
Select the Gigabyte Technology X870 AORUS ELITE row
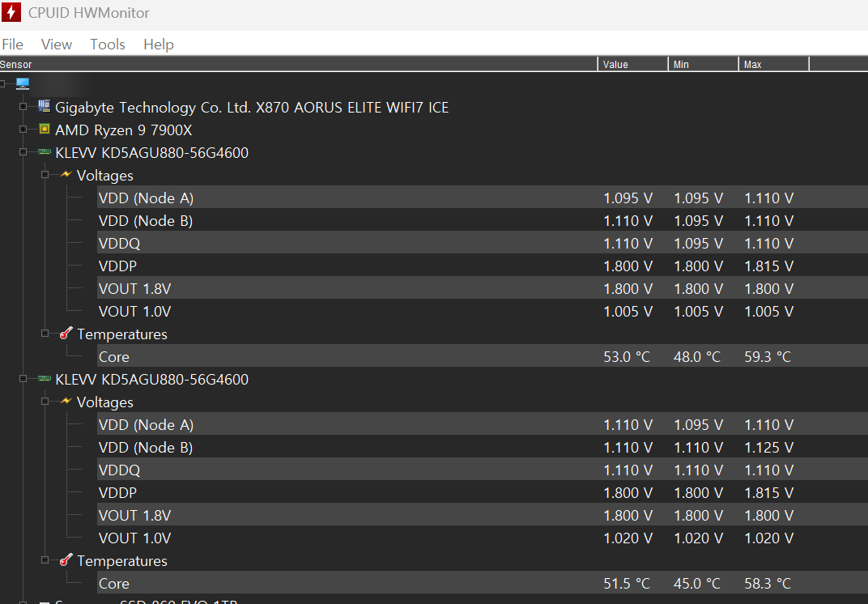point(252,107)
